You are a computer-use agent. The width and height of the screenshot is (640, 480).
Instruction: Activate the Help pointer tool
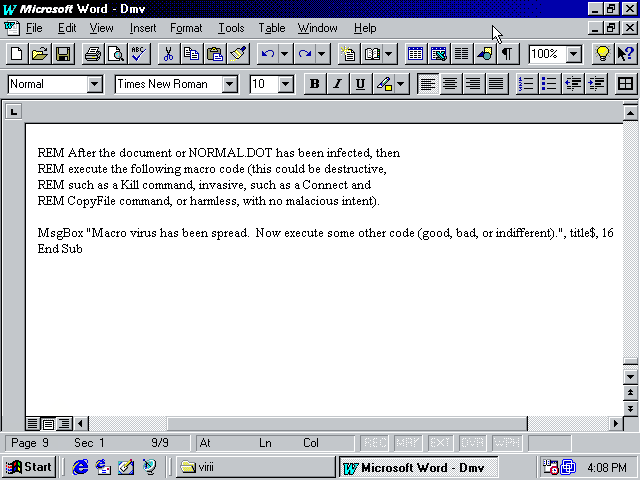pyautogui.click(x=625, y=54)
